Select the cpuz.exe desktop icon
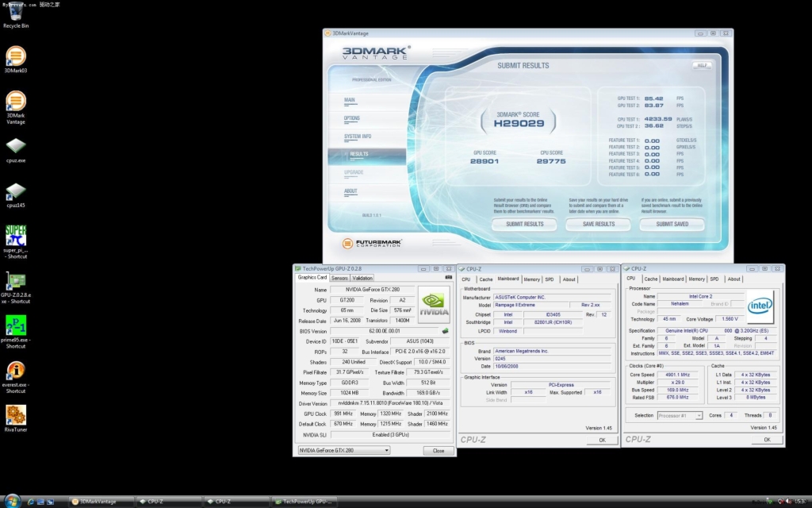The height and width of the screenshot is (508, 812). click(x=16, y=150)
